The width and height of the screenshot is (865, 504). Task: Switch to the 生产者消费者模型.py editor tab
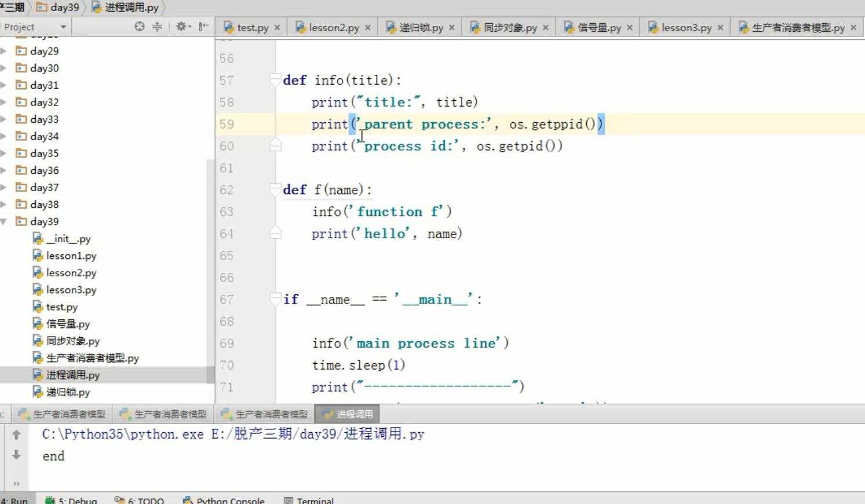pos(798,27)
